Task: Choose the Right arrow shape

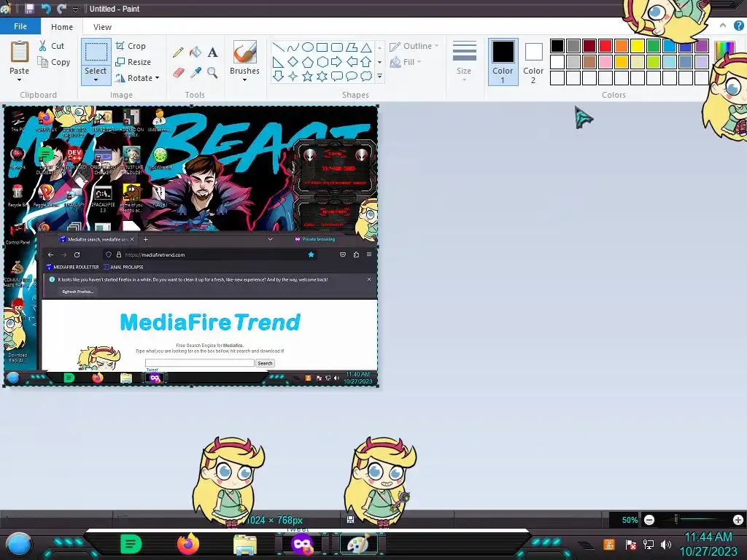Action: pos(337,61)
